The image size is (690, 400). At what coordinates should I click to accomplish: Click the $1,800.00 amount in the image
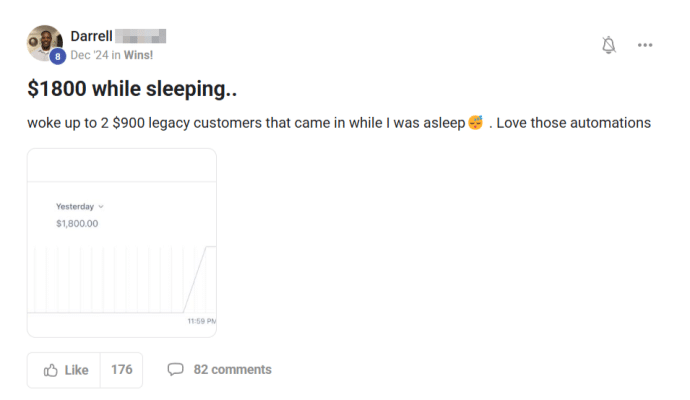77,224
